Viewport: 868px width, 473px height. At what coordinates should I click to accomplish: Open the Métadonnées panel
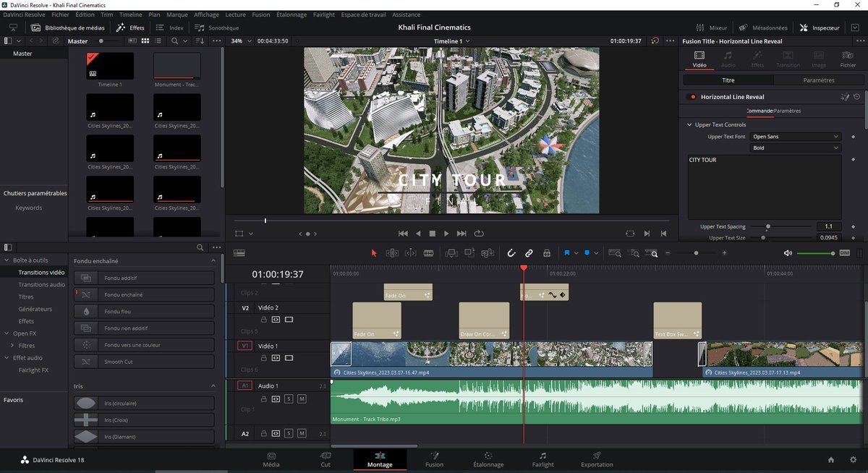pos(763,27)
